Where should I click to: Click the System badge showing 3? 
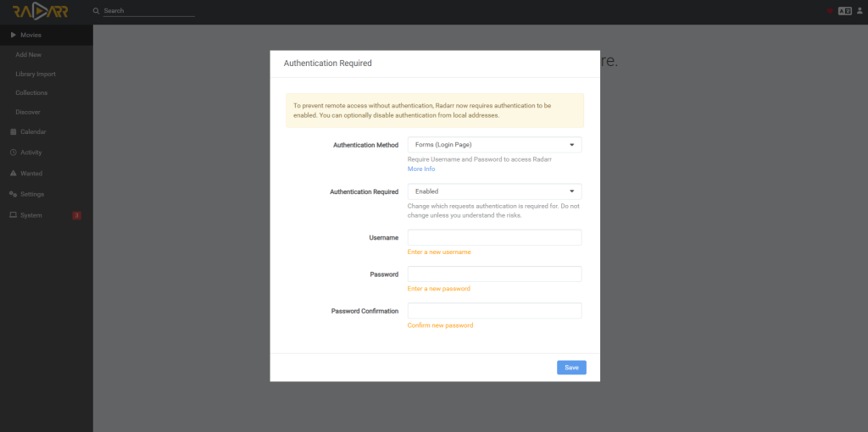tap(76, 215)
